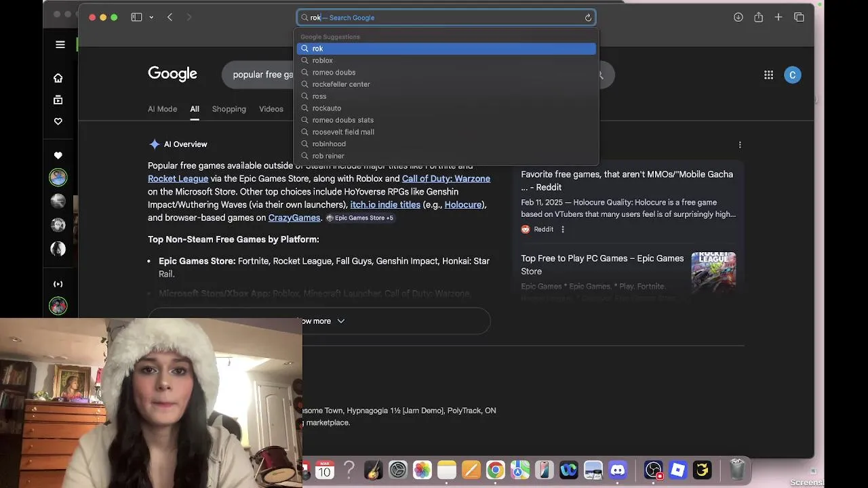Open the Safari Share button
Image resolution: width=868 pixels, height=488 pixels.
[759, 17]
